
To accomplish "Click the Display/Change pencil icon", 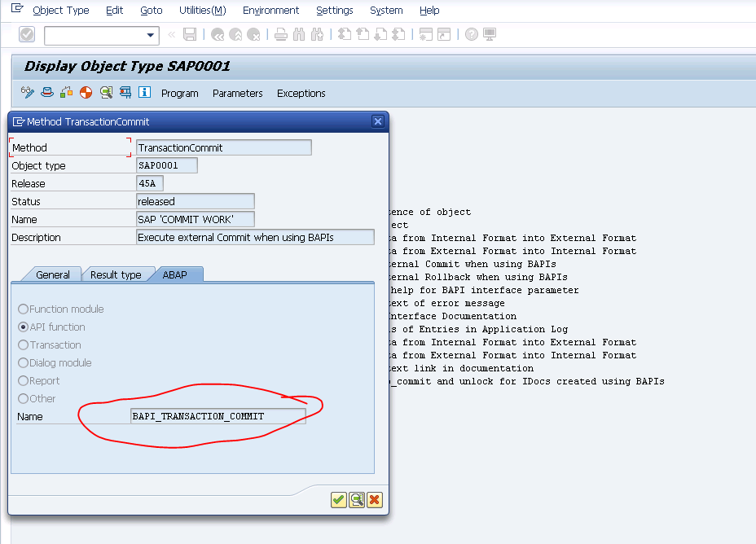I will click(x=28, y=91).
